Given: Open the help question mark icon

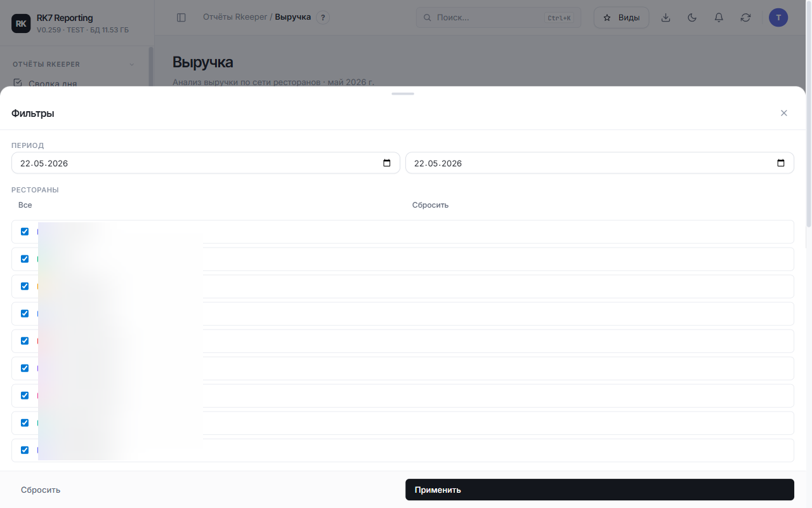Looking at the screenshot, I should coord(323,18).
